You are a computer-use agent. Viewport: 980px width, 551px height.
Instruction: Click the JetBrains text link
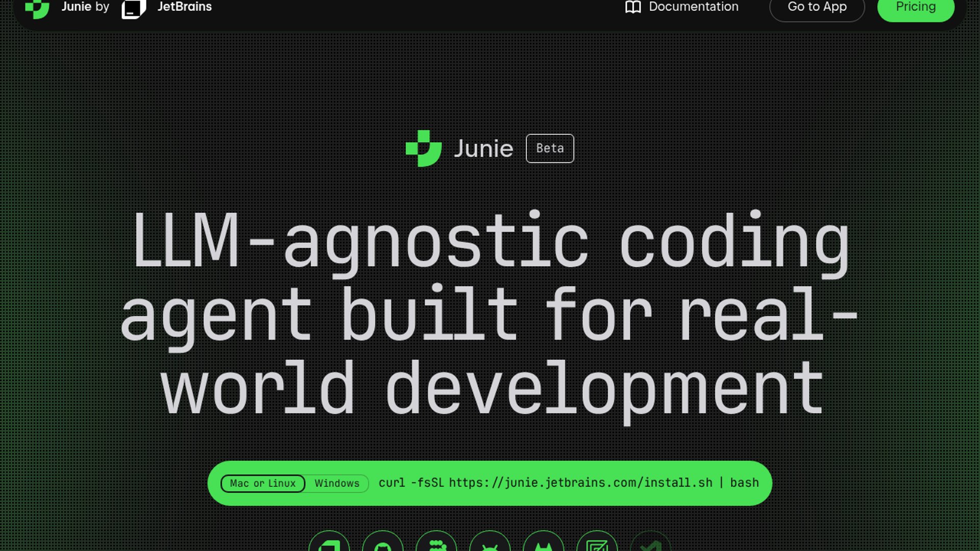coord(184,7)
